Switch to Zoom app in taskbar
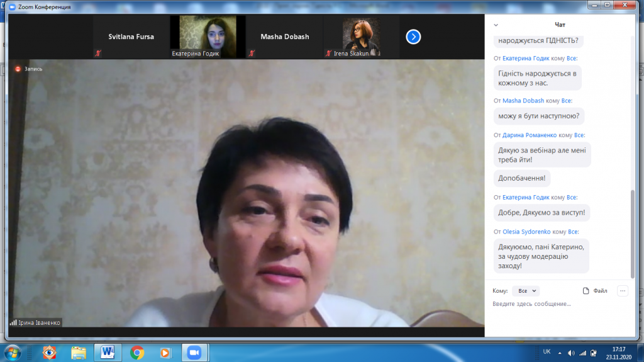644x362 pixels. point(195,353)
